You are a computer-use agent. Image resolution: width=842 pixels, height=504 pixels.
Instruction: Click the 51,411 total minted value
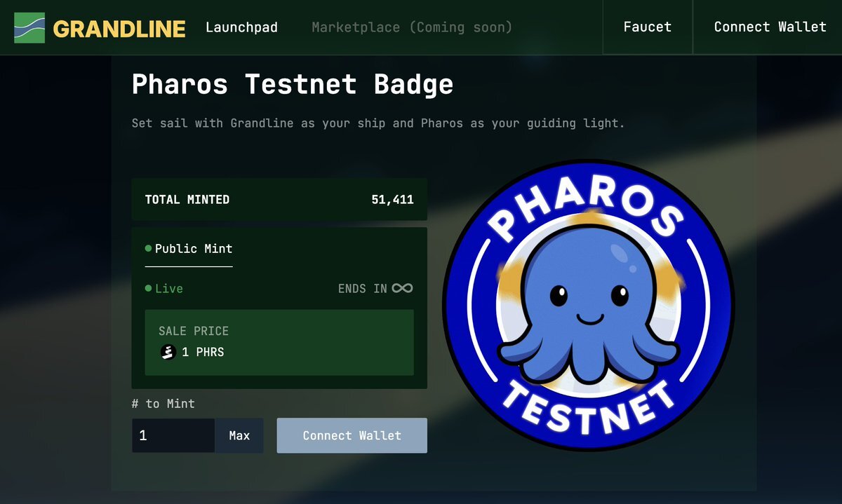392,200
